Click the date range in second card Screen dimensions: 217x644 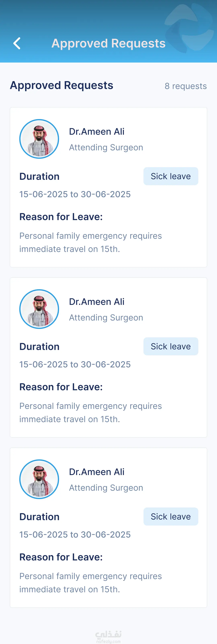pyautogui.click(x=75, y=365)
